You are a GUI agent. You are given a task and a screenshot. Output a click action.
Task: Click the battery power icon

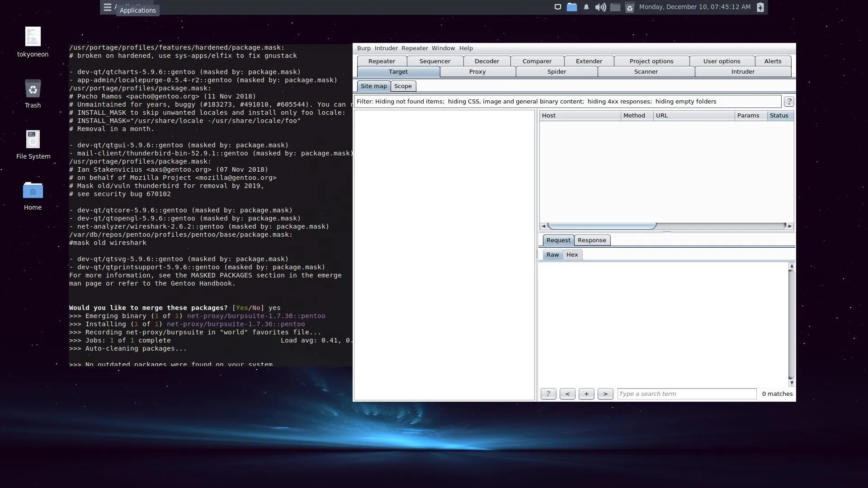pos(760,7)
